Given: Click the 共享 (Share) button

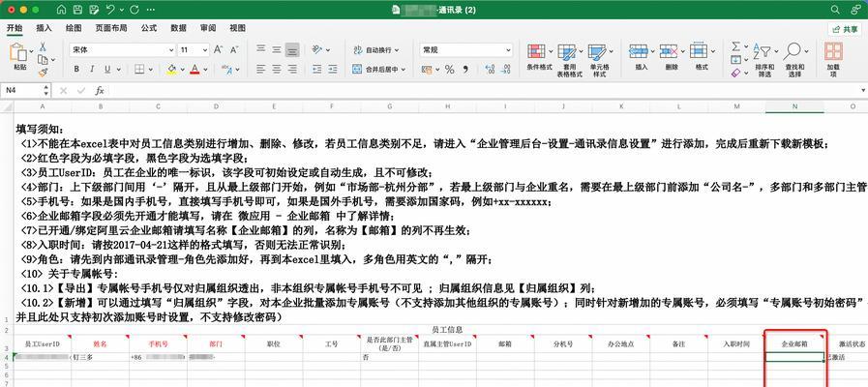Looking at the screenshot, I should pos(845,29).
